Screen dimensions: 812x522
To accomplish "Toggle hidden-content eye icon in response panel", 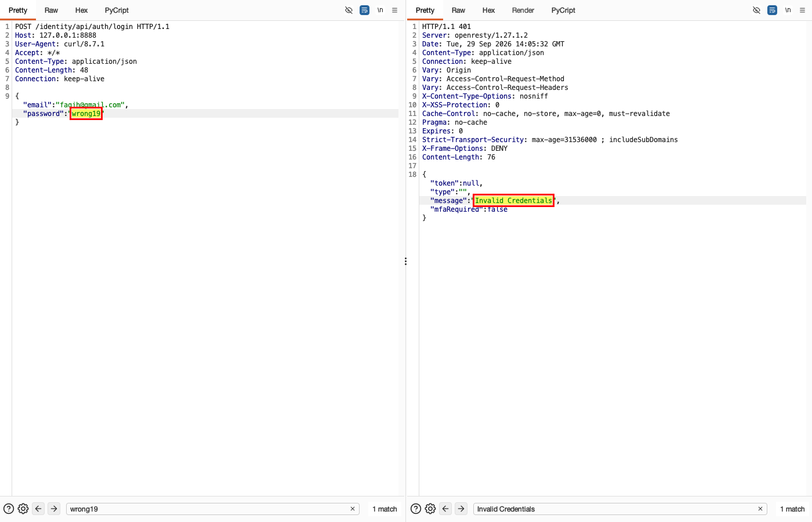I will tap(756, 10).
